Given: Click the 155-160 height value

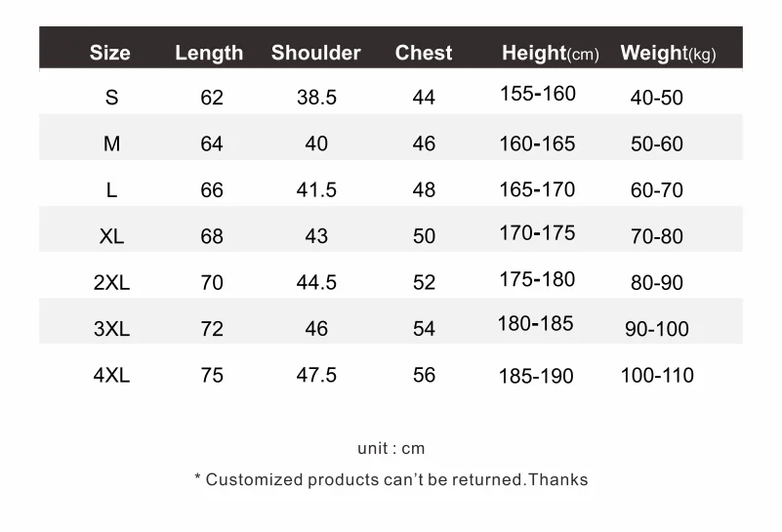Looking at the screenshot, I should (538, 94).
